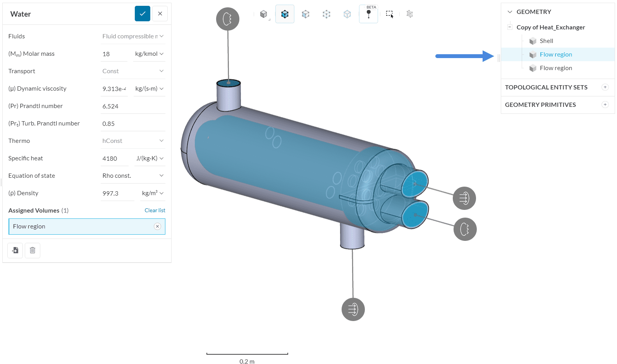Click the outlet marker below the heat exchanger
This screenshot has height=364, width=617.
(353, 309)
